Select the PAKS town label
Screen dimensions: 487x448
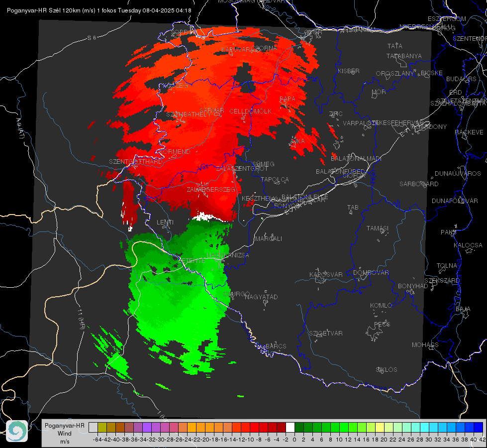[448, 232]
